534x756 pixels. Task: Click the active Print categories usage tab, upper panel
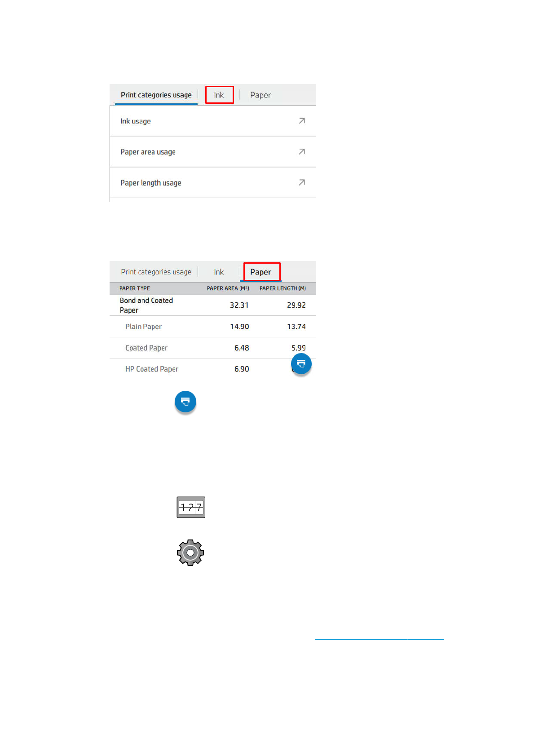[156, 95]
